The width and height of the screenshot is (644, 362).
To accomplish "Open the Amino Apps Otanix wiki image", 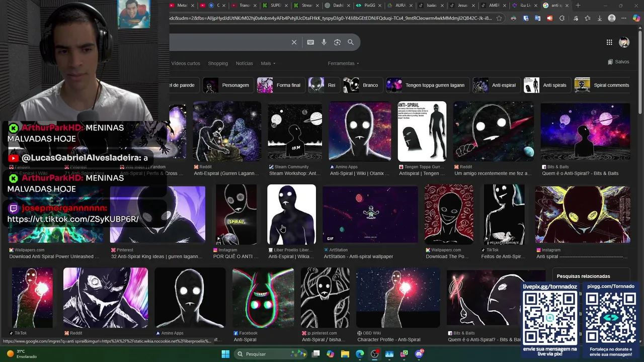I will tap(360, 131).
